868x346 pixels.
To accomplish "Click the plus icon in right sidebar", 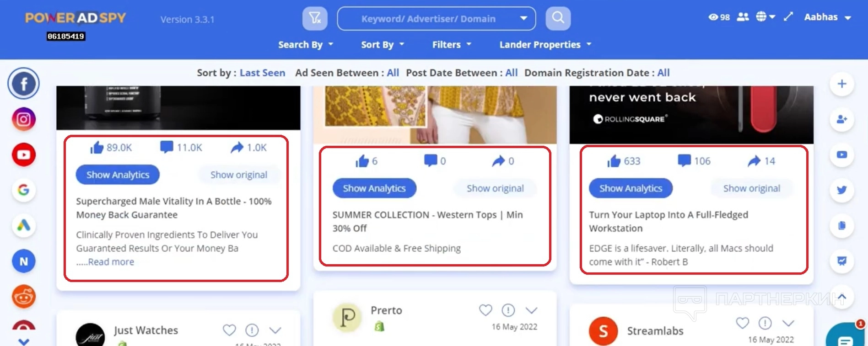I will tap(842, 84).
